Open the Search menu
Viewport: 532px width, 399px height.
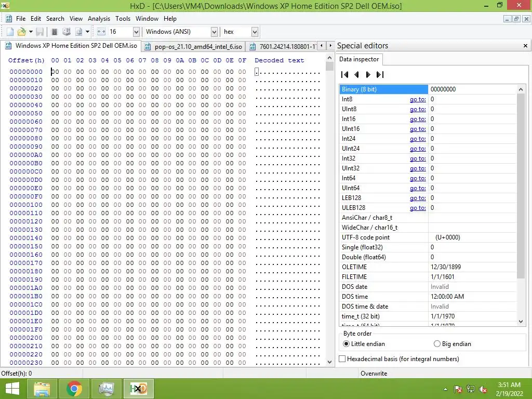pos(55,19)
